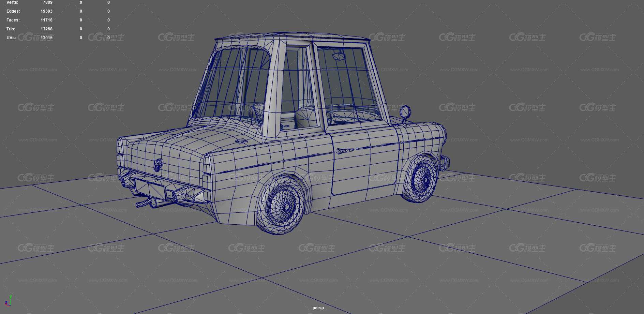Select the 13015 UV count value
This screenshot has width=644, height=314.
click(x=47, y=38)
